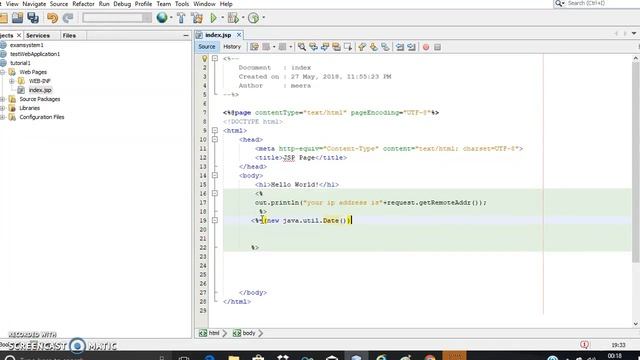Click the Build Project hammer icon

[181, 18]
